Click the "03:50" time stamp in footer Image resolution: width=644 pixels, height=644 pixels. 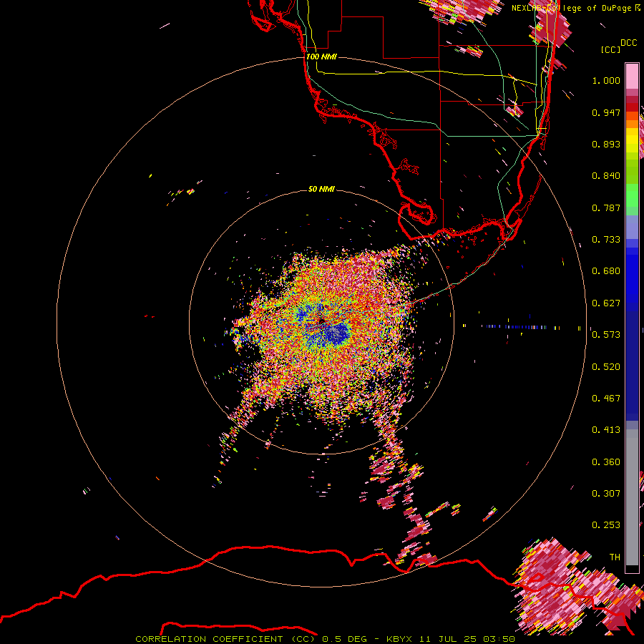coord(499,639)
